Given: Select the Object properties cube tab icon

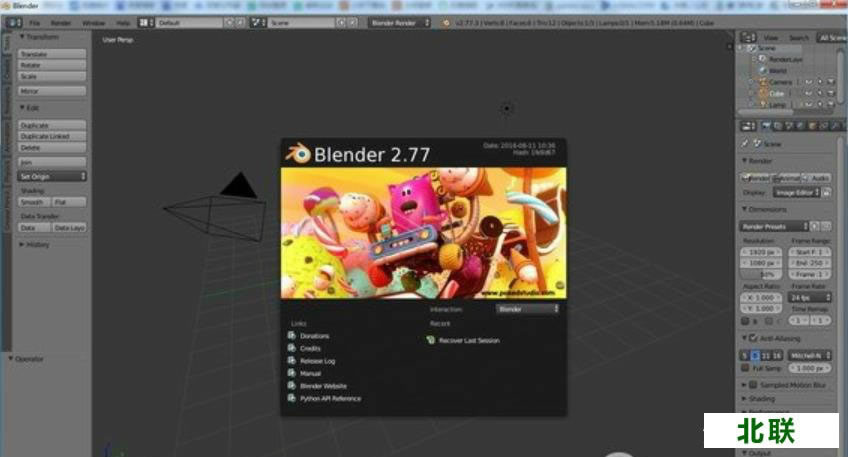Looking at the screenshot, I should [x=811, y=126].
